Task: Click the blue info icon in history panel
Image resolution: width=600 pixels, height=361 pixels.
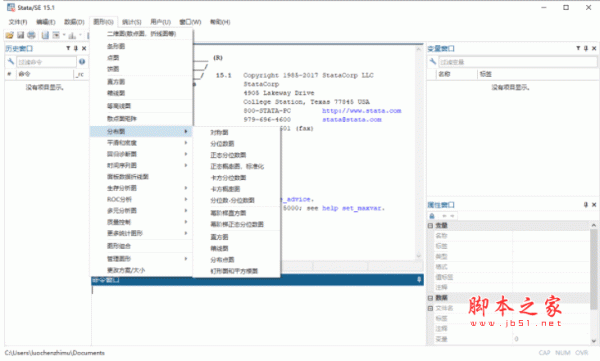Action: point(82,61)
